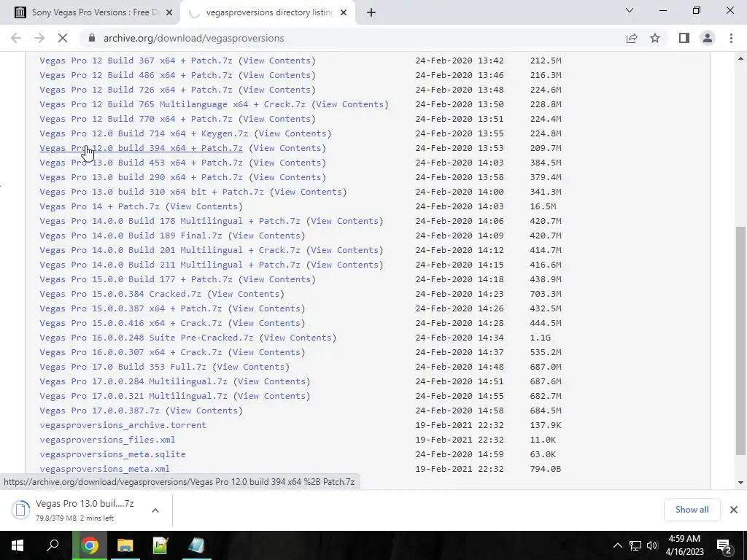Click the 794.0B size of vegasproversions_meta.xml

546,469
